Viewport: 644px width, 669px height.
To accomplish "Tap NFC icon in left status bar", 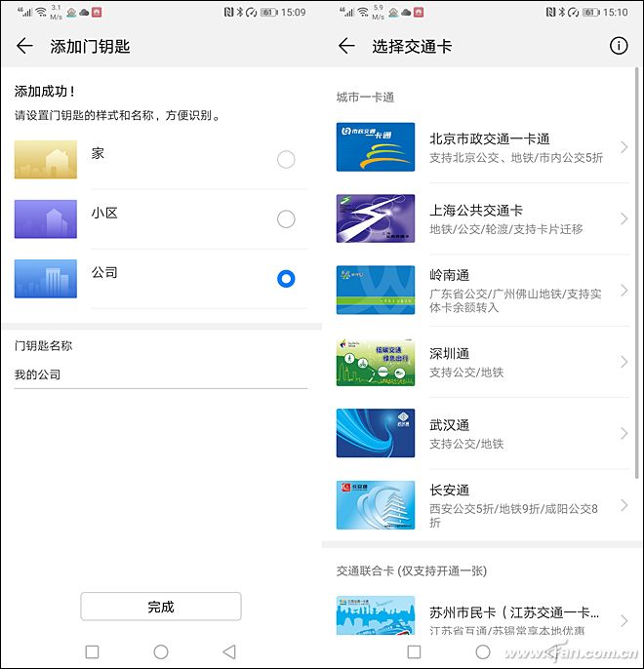I will pos(228,13).
